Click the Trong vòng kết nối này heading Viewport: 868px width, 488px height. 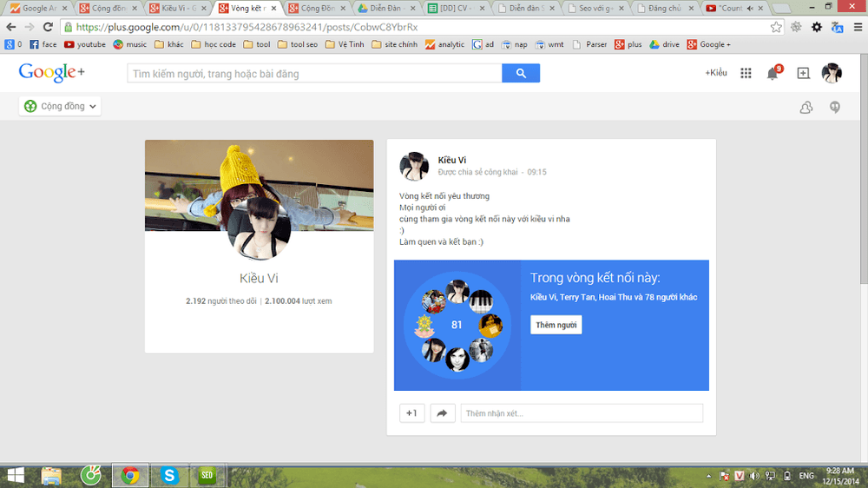[595, 278]
